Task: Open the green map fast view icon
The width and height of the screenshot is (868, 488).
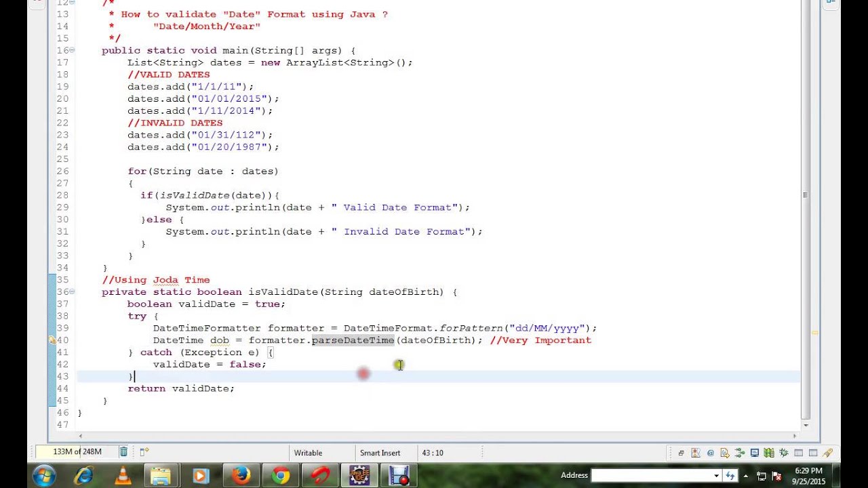Action: click(769, 453)
